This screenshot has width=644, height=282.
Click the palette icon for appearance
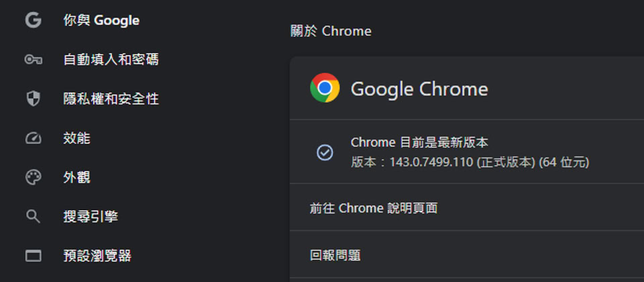(x=33, y=178)
